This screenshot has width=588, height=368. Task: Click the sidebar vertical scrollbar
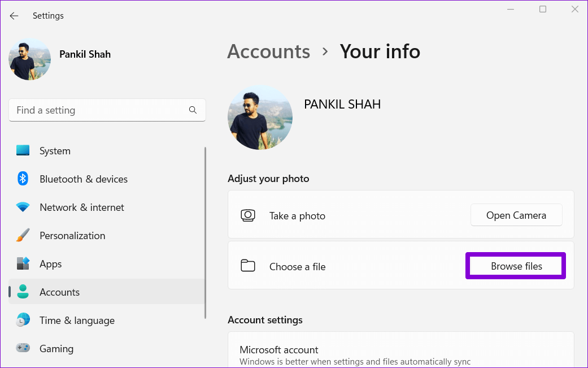click(205, 226)
